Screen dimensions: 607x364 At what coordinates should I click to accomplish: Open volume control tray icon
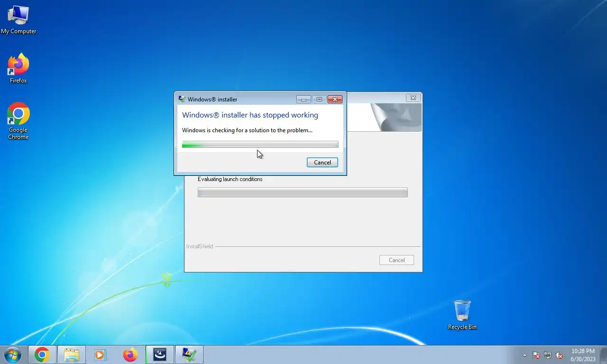(559, 355)
